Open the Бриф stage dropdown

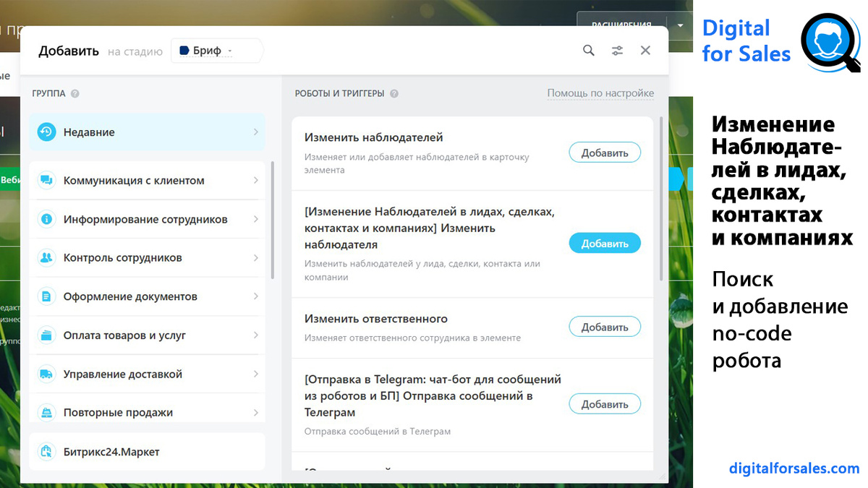[216, 50]
